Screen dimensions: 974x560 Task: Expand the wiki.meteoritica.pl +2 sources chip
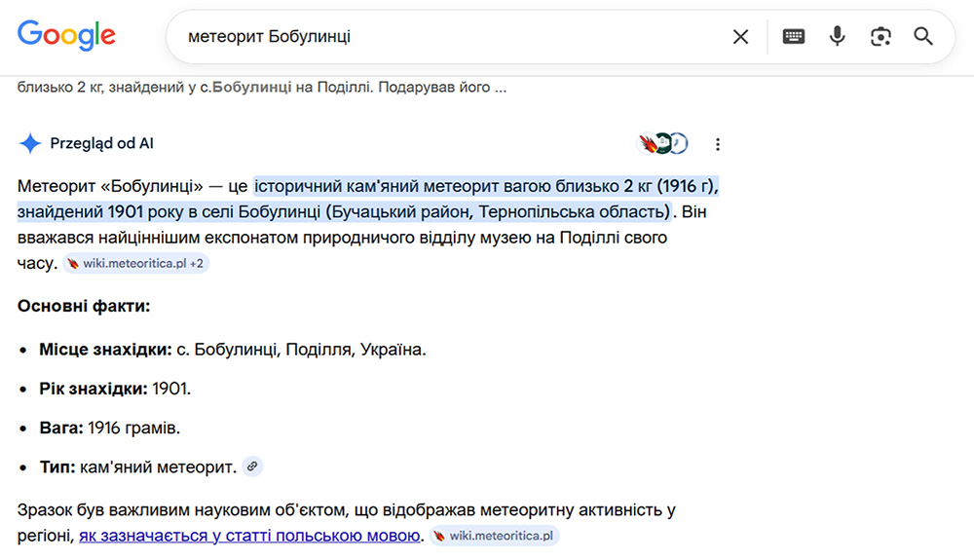pos(136,263)
